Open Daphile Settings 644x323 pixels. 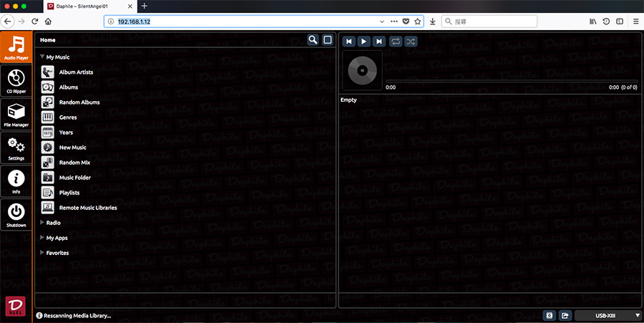tap(16, 148)
